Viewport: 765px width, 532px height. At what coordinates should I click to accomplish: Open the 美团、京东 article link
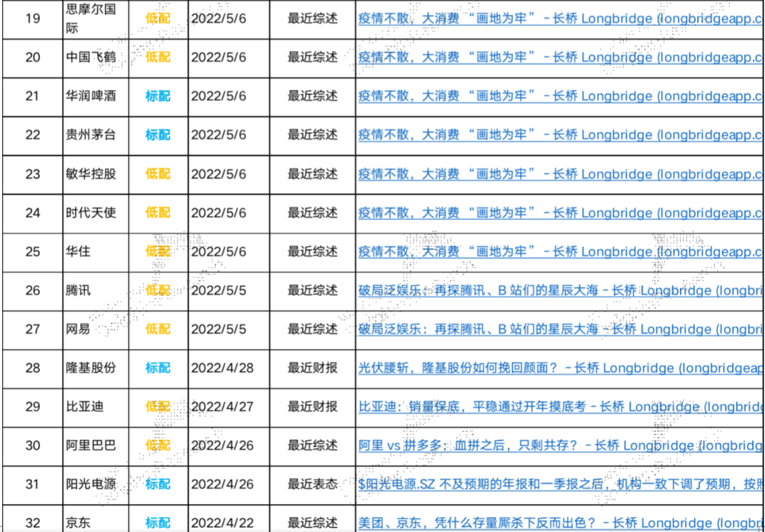(561, 523)
